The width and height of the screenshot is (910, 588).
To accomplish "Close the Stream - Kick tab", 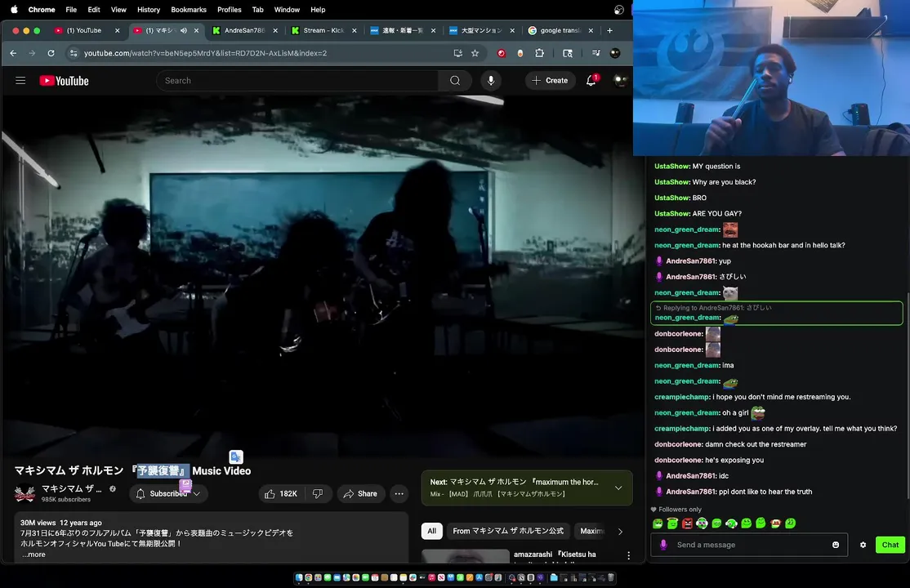I will [x=354, y=30].
